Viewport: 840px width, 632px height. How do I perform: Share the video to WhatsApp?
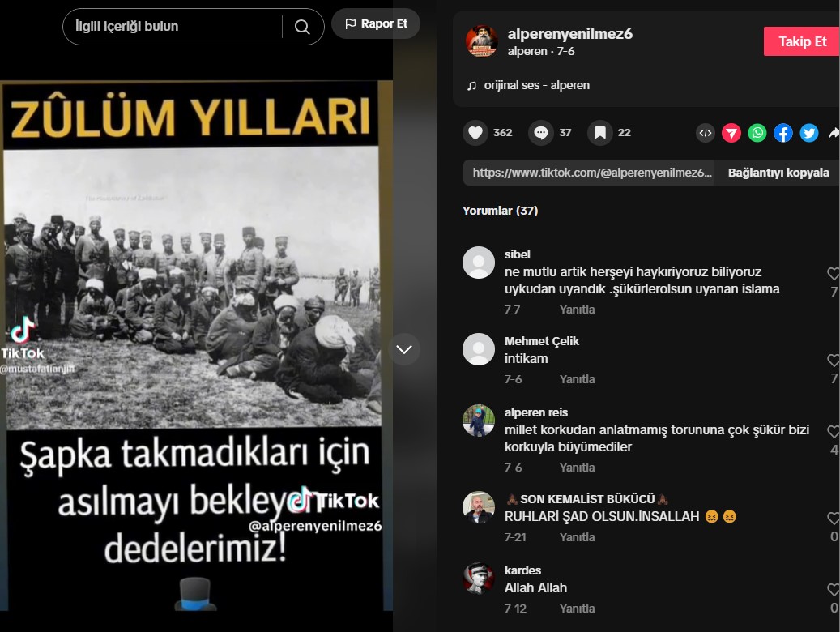[x=757, y=133]
